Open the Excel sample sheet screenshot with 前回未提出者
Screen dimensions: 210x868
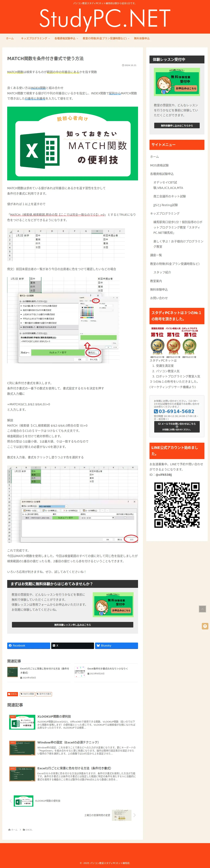66,245
